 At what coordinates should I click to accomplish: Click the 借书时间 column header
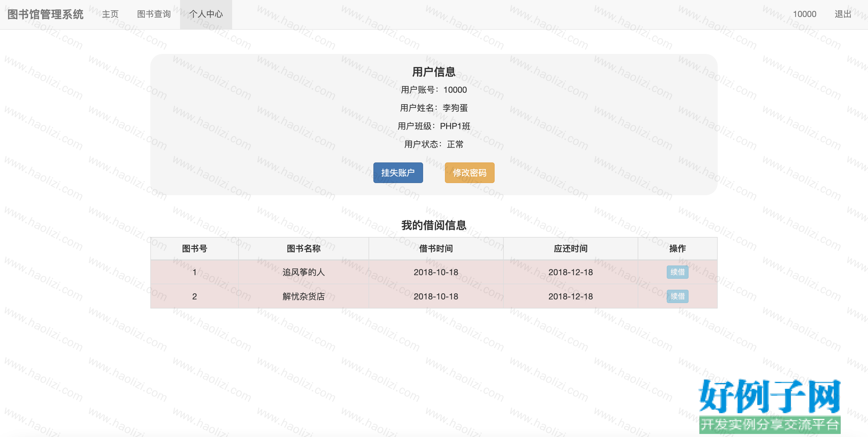[x=436, y=249]
